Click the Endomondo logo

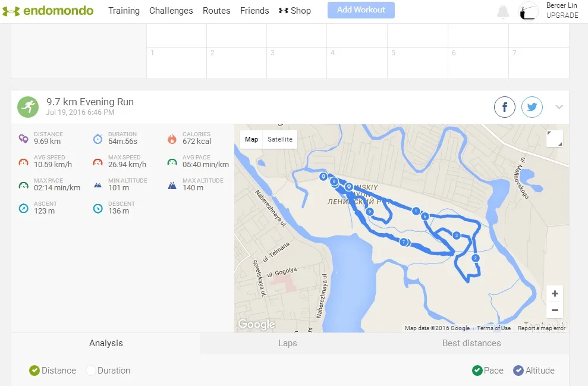coord(48,11)
